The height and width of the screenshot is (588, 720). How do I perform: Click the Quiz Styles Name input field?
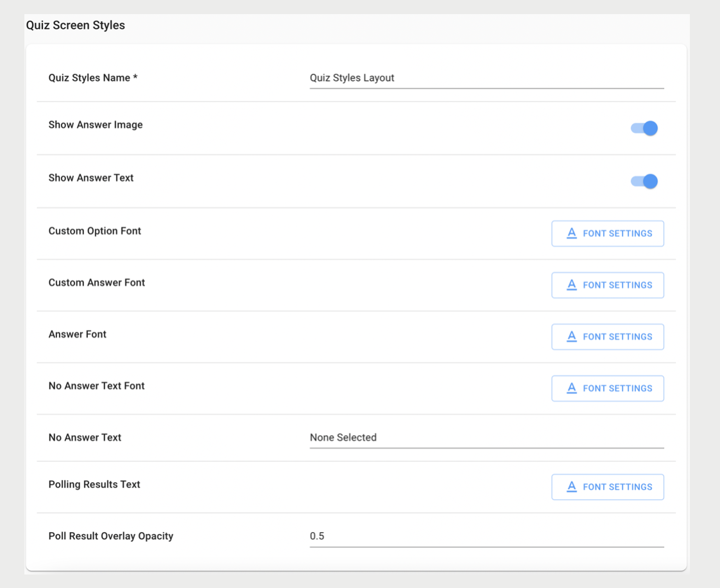click(x=486, y=78)
